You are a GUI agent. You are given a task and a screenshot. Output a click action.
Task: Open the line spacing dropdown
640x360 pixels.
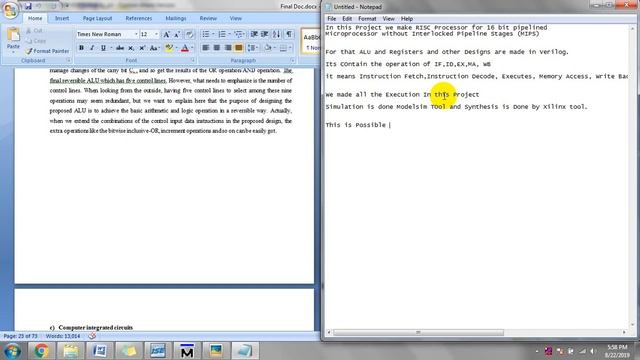253,48
